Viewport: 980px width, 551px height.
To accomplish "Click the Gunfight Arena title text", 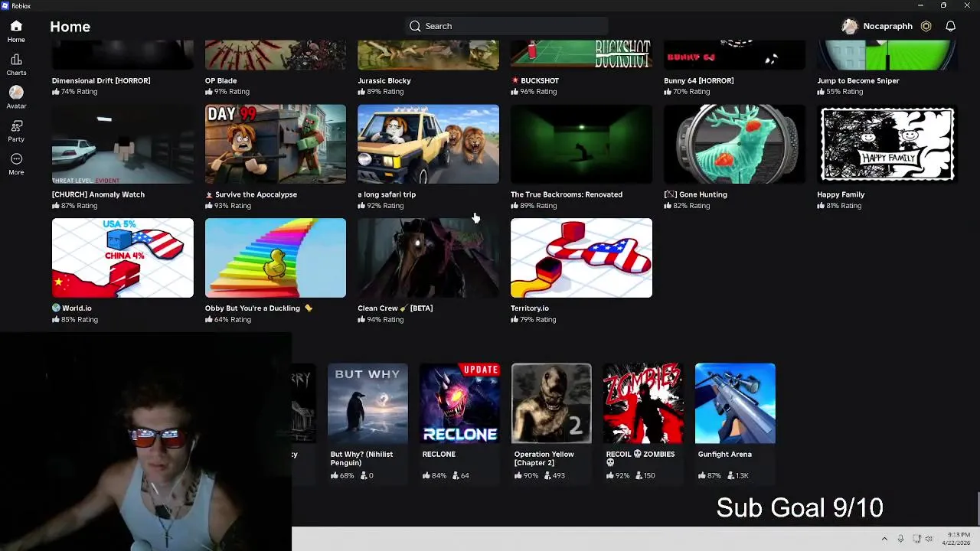I will tap(724, 454).
